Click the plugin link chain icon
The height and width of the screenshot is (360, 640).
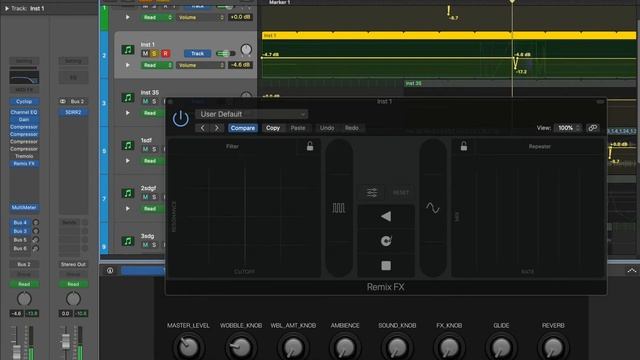[593, 128]
